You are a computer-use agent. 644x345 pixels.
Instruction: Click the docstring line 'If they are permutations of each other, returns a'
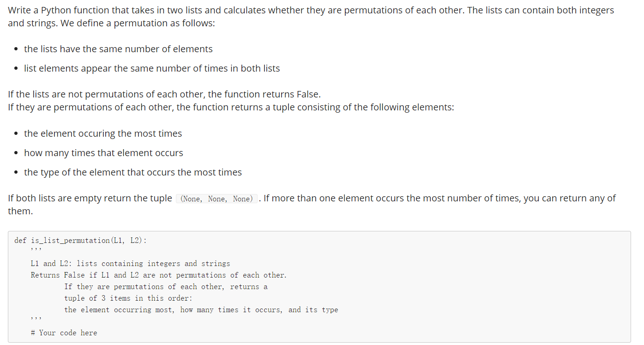166,287
